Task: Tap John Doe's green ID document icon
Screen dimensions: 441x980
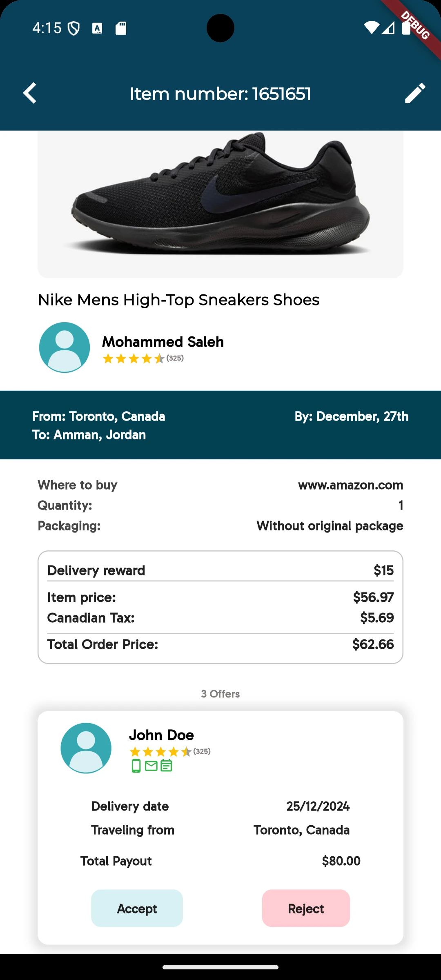Action: coord(166,766)
